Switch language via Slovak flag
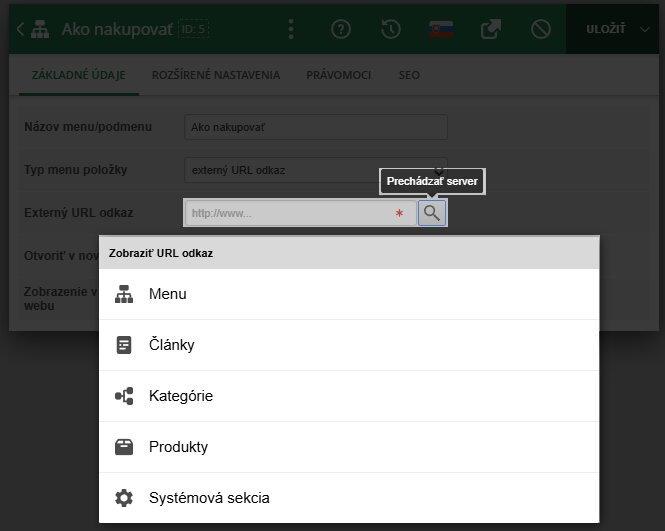665x531 pixels. (441, 29)
